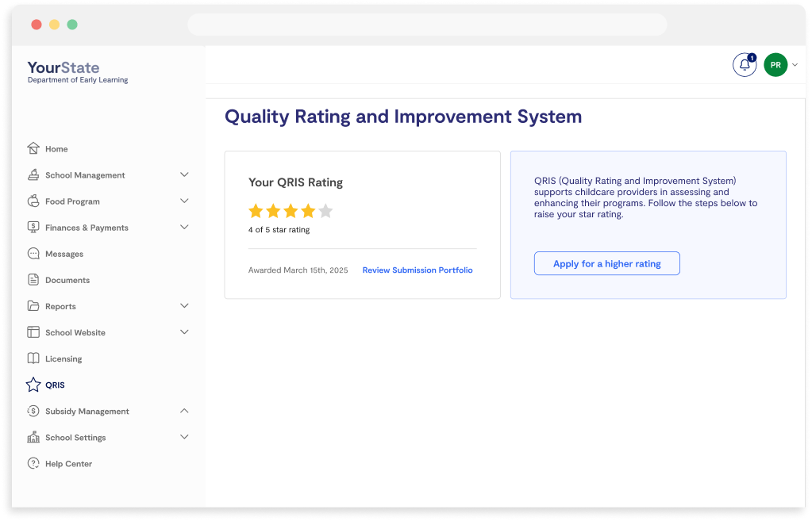The image size is (812, 521).
Task: Click the 'Your QRIS Rating' card title
Action: click(295, 182)
